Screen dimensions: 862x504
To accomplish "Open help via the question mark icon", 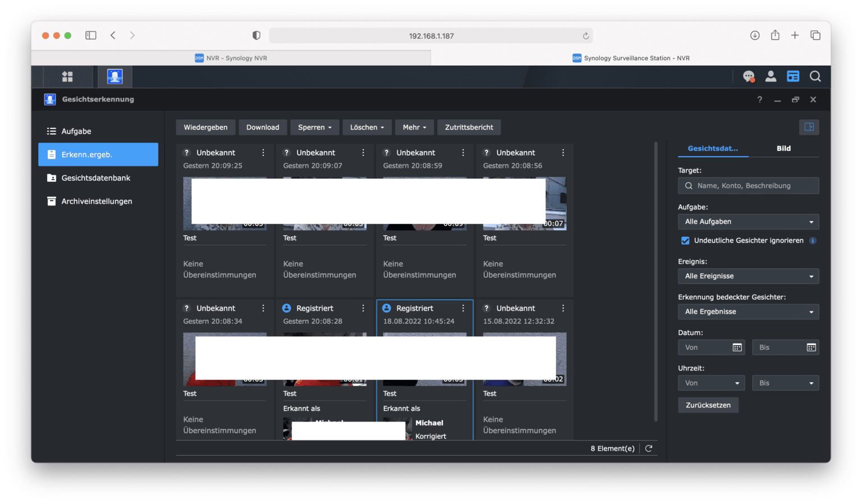I will (759, 99).
